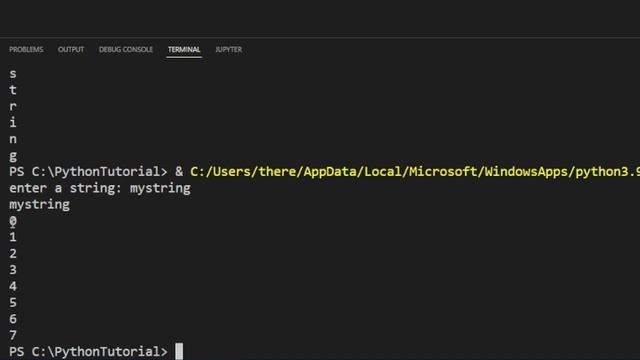This screenshot has width=640, height=360.
Task: Click the 'enter a string: mystring' line
Action: (x=100, y=188)
